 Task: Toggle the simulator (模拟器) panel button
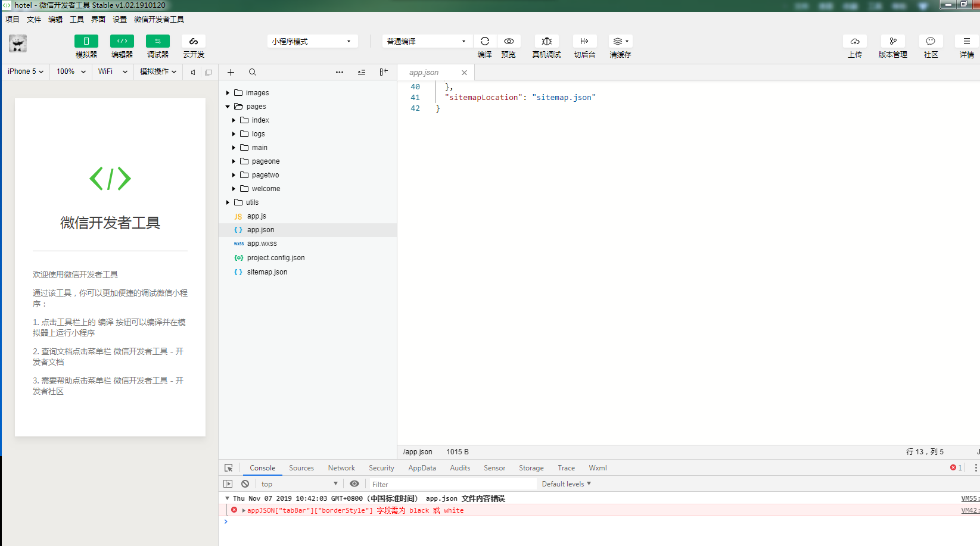pos(86,41)
